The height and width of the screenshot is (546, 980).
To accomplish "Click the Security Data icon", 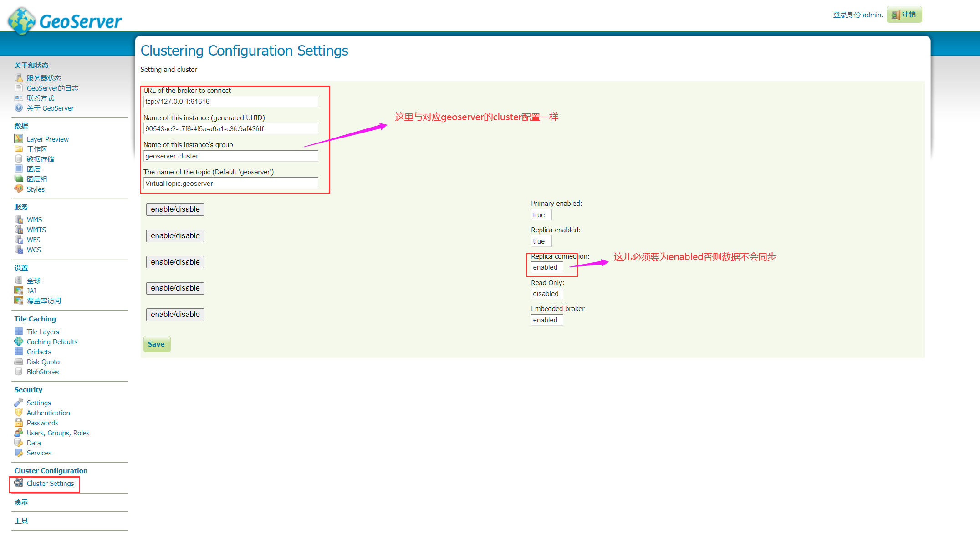I will click(x=19, y=443).
